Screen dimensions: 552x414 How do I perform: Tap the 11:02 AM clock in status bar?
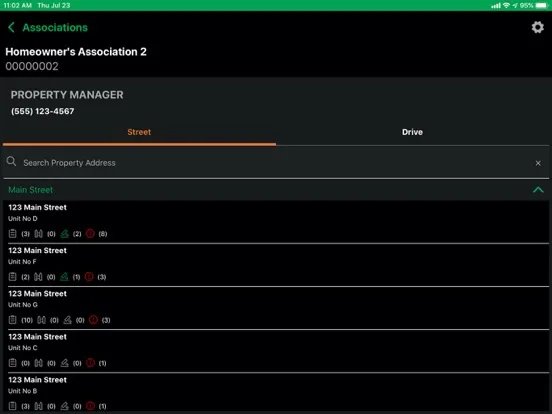point(17,5)
